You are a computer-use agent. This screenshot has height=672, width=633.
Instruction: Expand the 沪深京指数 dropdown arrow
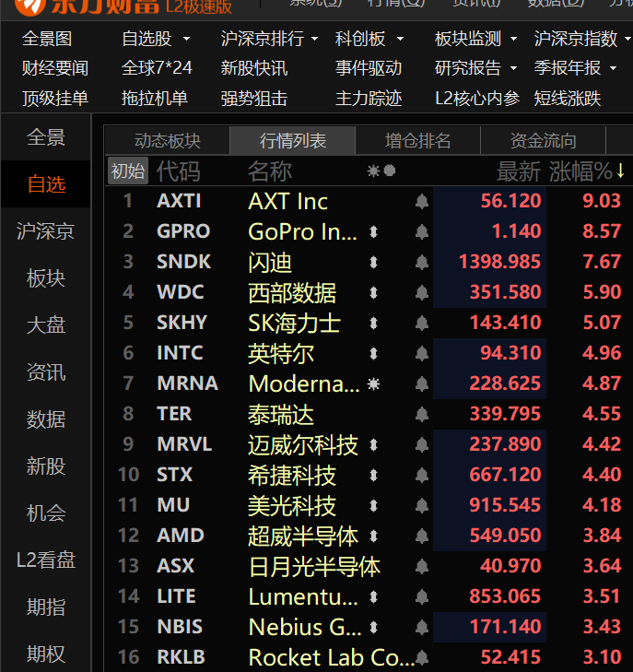point(627,39)
